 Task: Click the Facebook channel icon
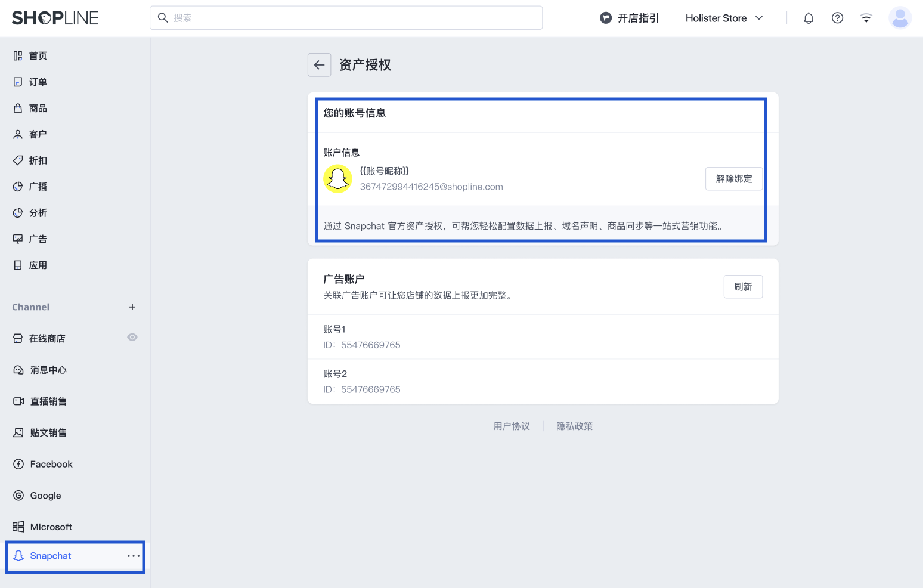pyautogui.click(x=18, y=464)
